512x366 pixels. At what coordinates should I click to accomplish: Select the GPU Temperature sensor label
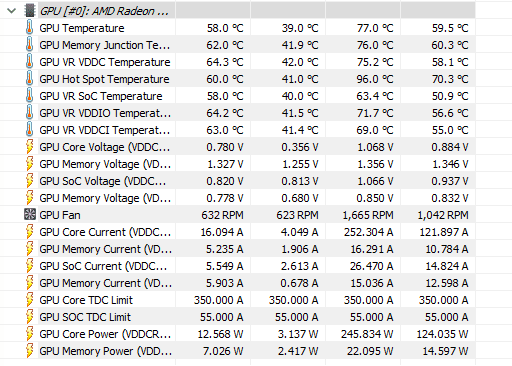tap(82, 28)
